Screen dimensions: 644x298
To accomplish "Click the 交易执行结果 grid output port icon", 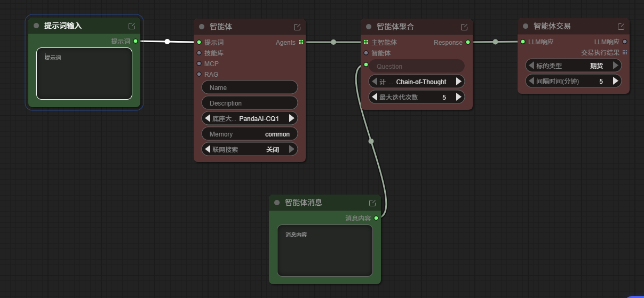I will (625, 52).
